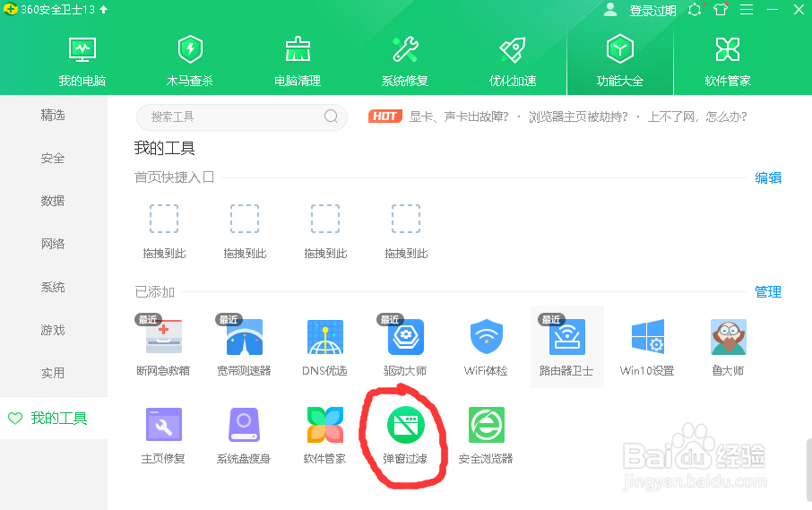Select 实用 category in sidebar
The height and width of the screenshot is (510, 812).
tap(54, 373)
